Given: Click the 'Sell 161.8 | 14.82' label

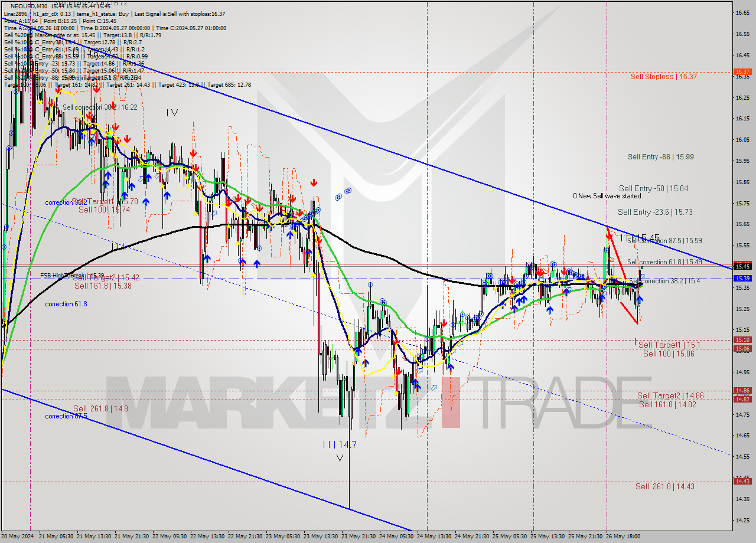Looking at the screenshot, I should (x=669, y=404).
